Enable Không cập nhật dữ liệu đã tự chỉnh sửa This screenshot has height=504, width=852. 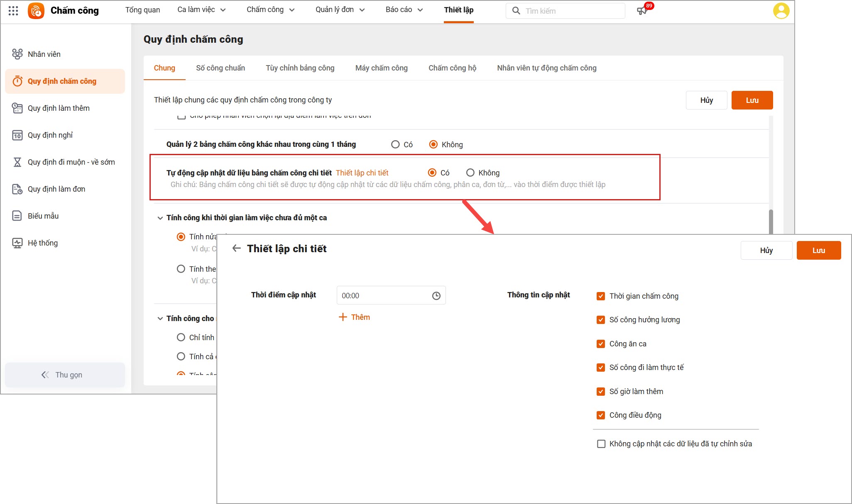tap(601, 444)
